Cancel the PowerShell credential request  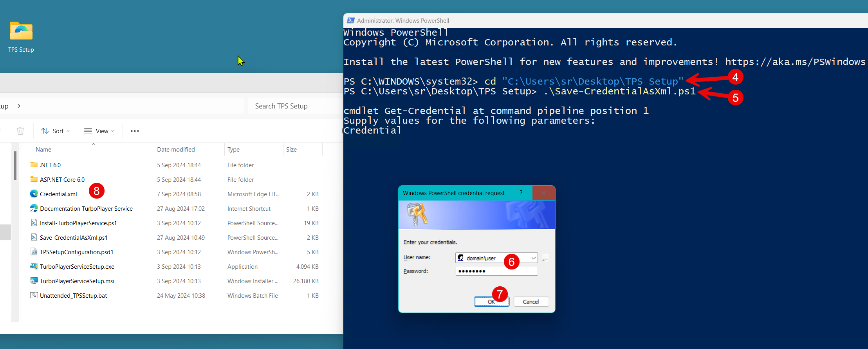click(531, 302)
